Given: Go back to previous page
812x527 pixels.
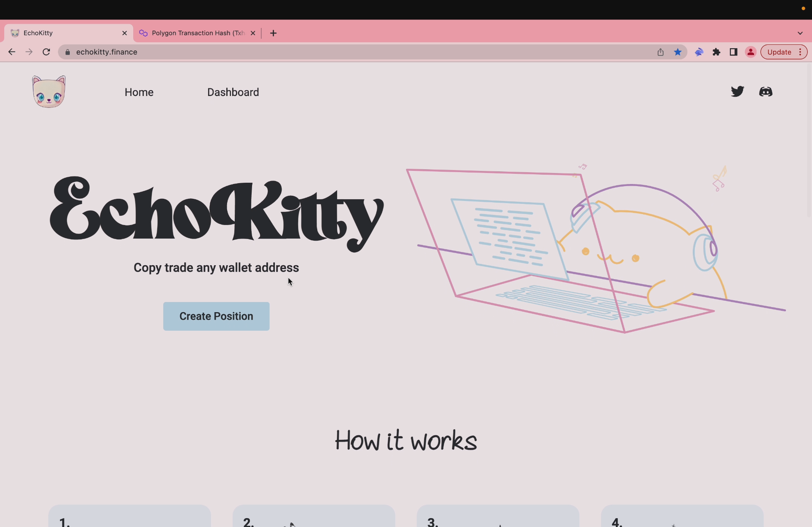Looking at the screenshot, I should 12,52.
